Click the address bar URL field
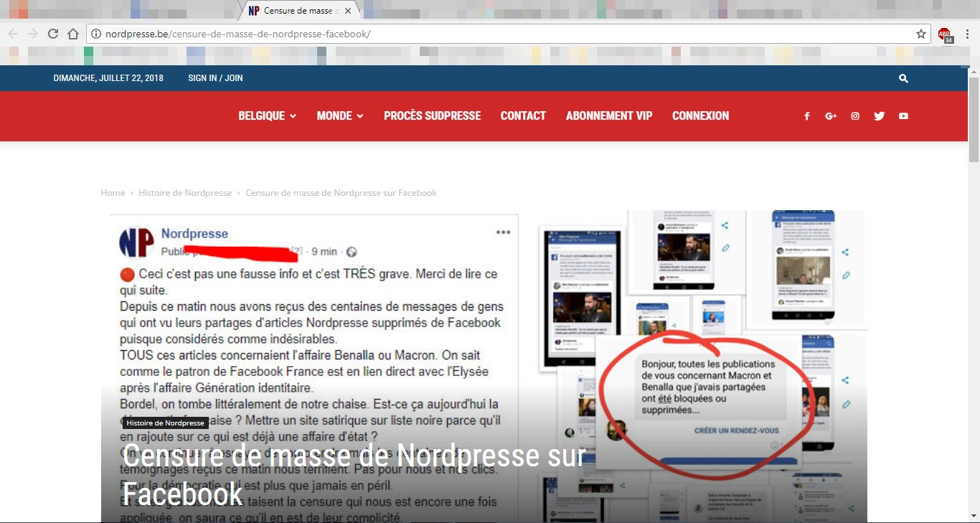Screen dimensions: 980x523 509,34
